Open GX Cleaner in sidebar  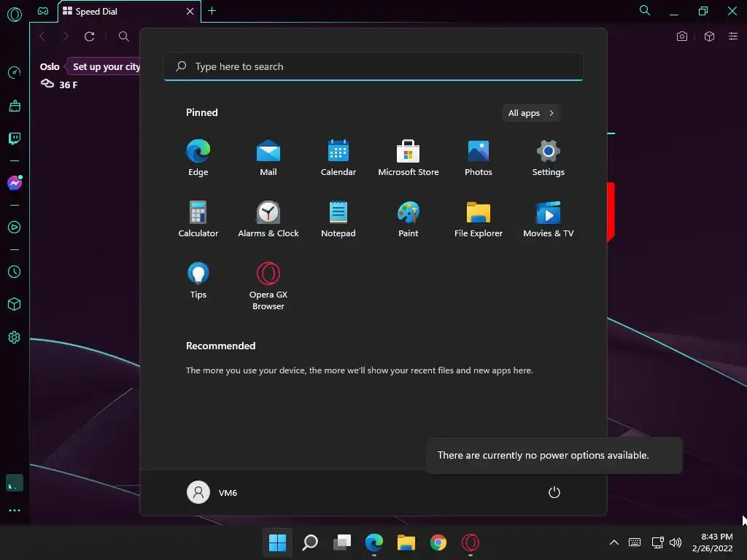15,106
